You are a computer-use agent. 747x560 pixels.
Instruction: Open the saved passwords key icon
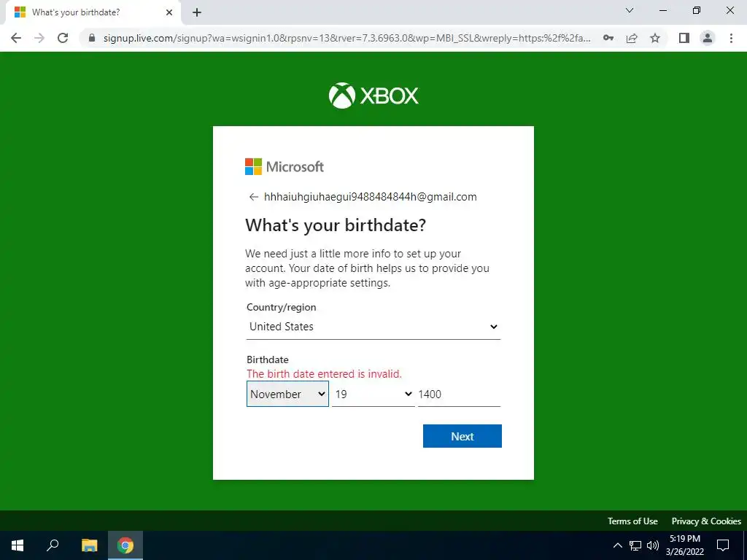coord(608,38)
